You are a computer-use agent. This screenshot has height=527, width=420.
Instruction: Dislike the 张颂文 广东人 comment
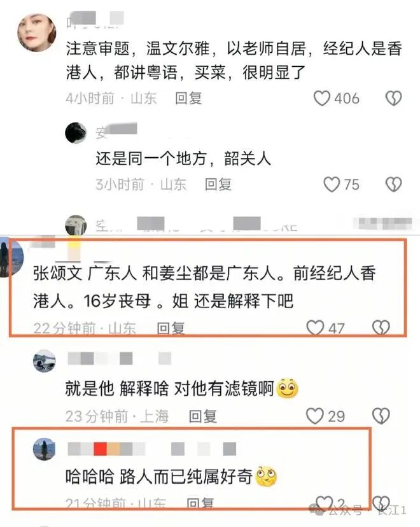381,328
